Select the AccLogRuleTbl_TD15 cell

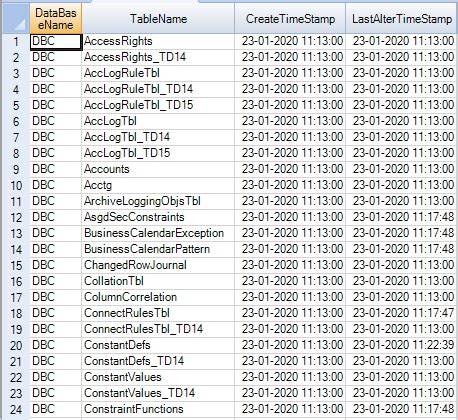point(158,105)
